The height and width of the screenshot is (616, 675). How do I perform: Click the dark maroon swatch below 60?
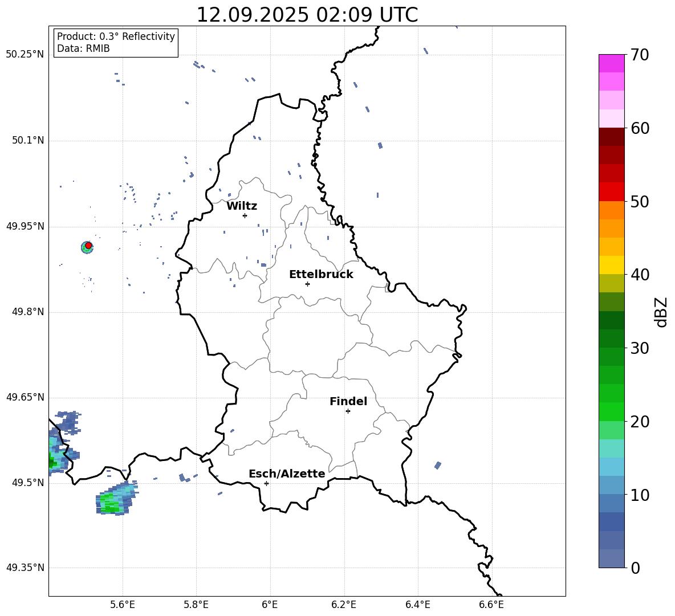point(611,137)
